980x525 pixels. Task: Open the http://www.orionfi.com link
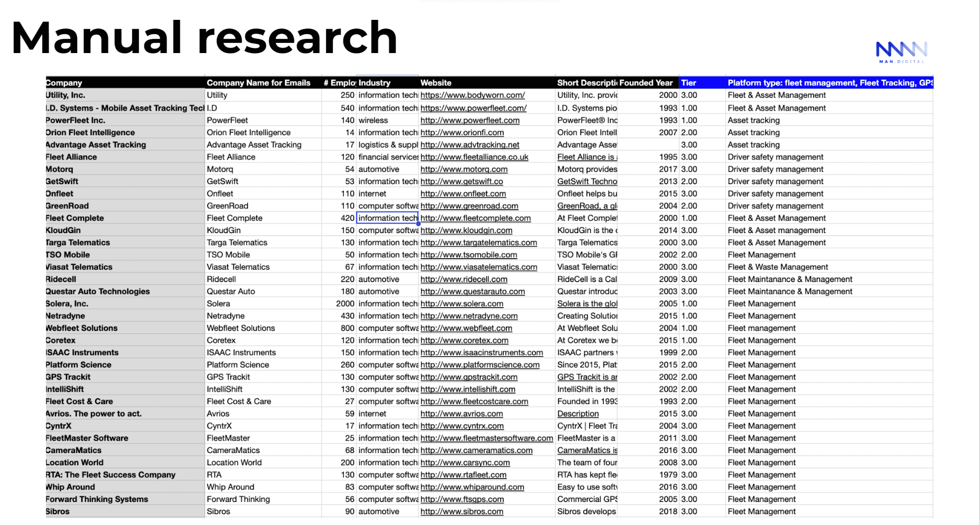click(462, 133)
